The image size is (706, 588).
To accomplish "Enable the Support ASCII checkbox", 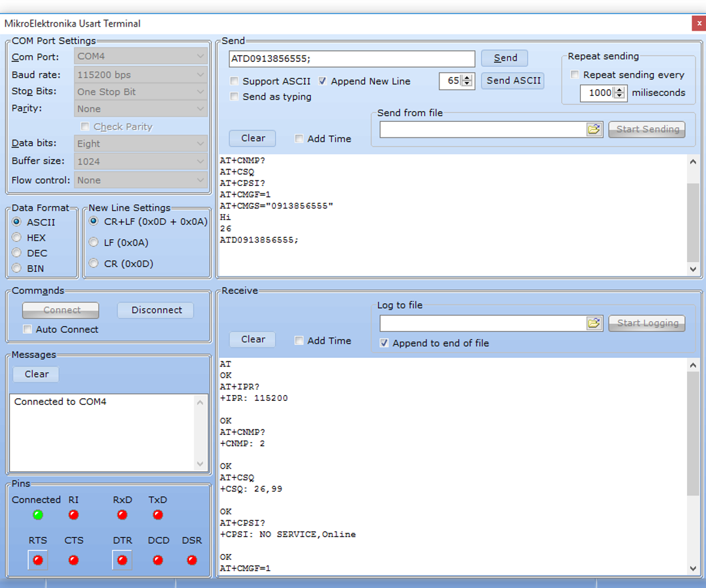I will point(234,81).
